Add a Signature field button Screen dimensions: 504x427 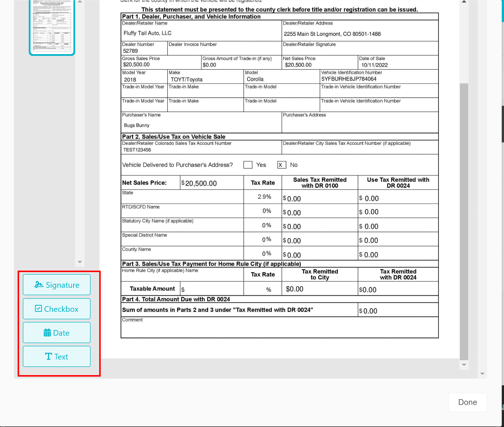(x=57, y=285)
